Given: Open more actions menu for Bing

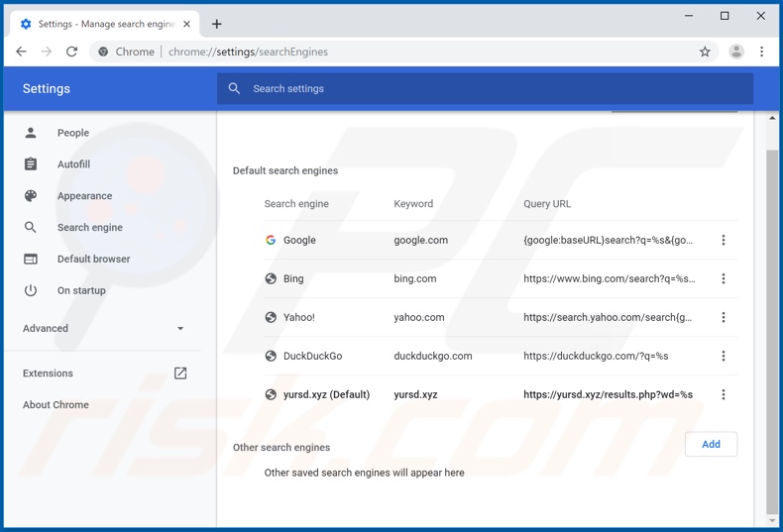Looking at the screenshot, I should 723,278.
